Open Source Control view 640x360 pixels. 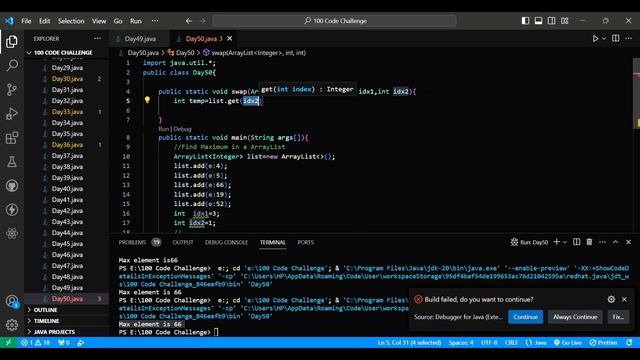pyautogui.click(x=12, y=89)
